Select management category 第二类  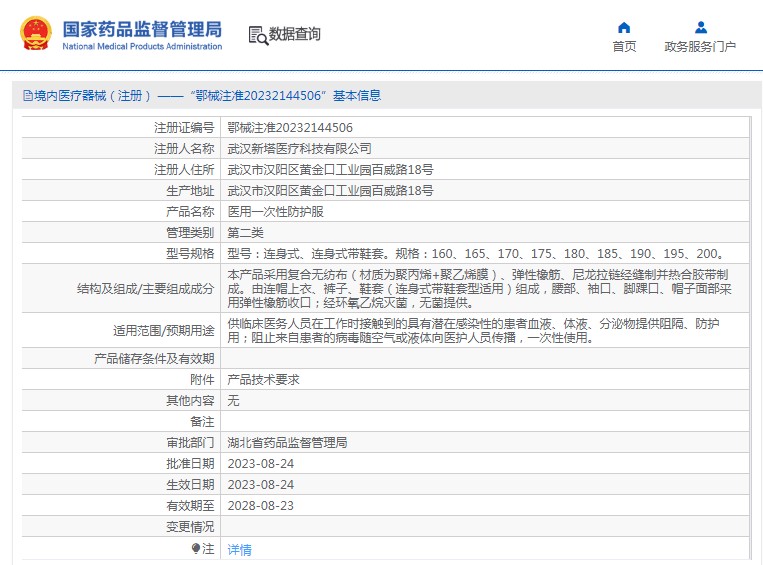pyautogui.click(x=245, y=233)
